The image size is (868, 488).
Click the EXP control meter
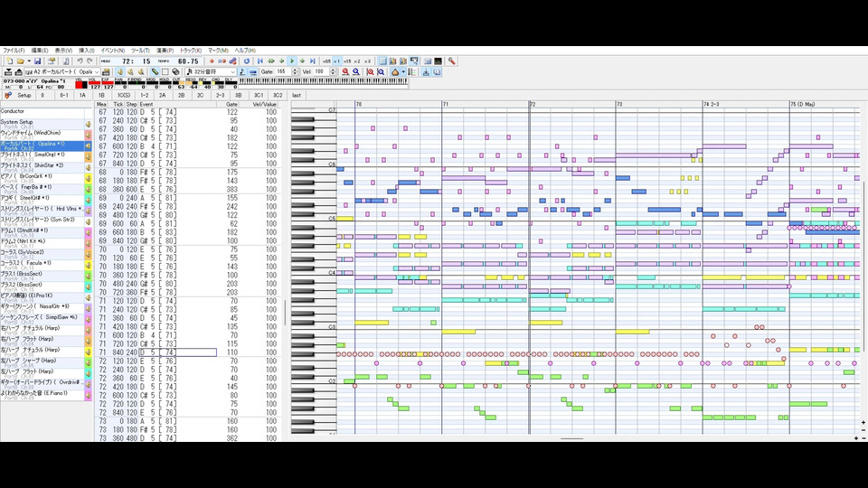point(107,84)
